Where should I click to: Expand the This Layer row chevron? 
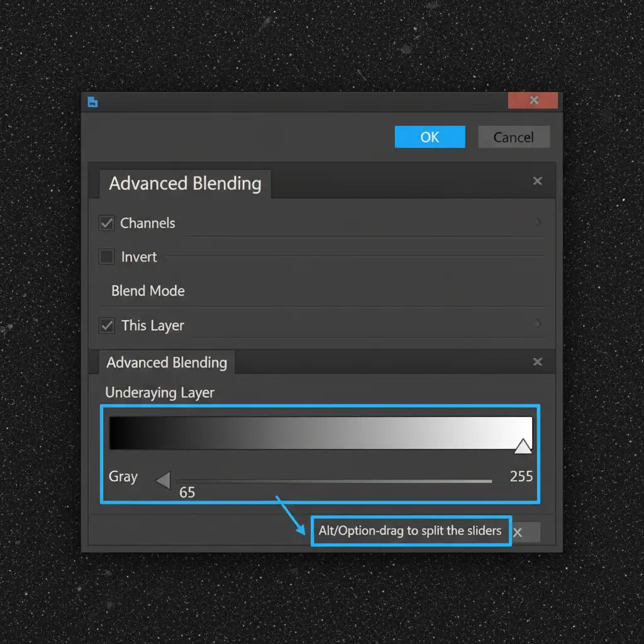pos(538,325)
